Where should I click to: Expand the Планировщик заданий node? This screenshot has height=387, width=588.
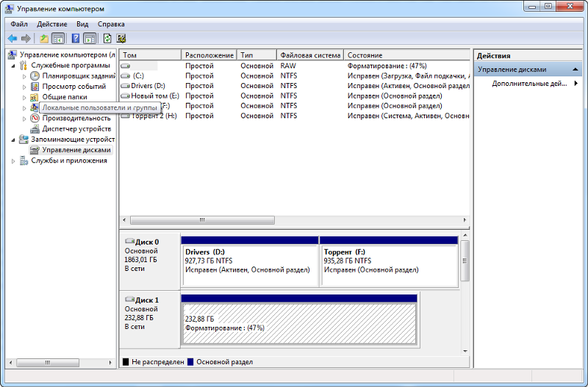click(24, 76)
